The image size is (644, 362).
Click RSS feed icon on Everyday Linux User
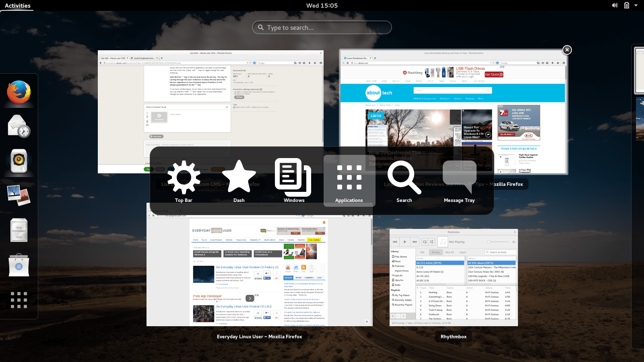point(303,267)
